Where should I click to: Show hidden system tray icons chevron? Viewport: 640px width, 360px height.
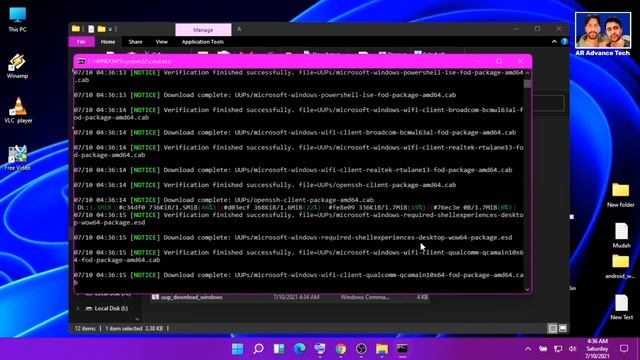point(528,349)
